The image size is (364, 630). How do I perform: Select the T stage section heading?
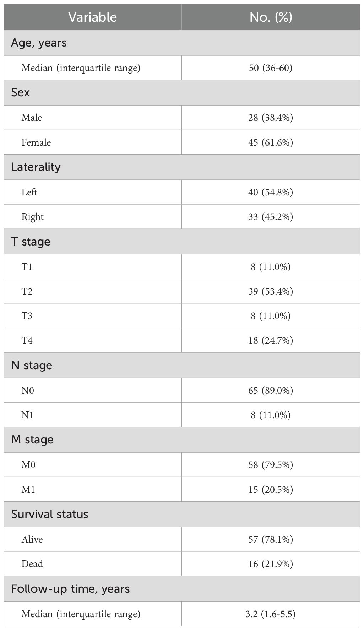(x=31, y=242)
